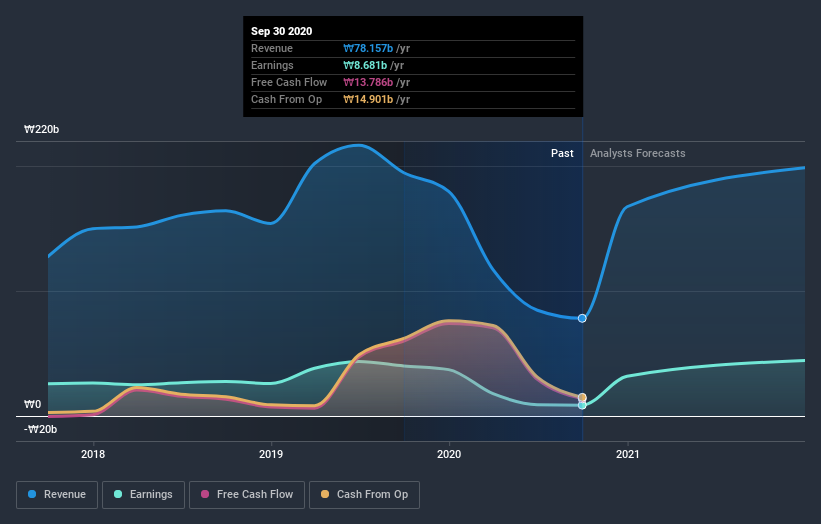Click the 'Past' region label
The image size is (821, 524).
tap(562, 153)
